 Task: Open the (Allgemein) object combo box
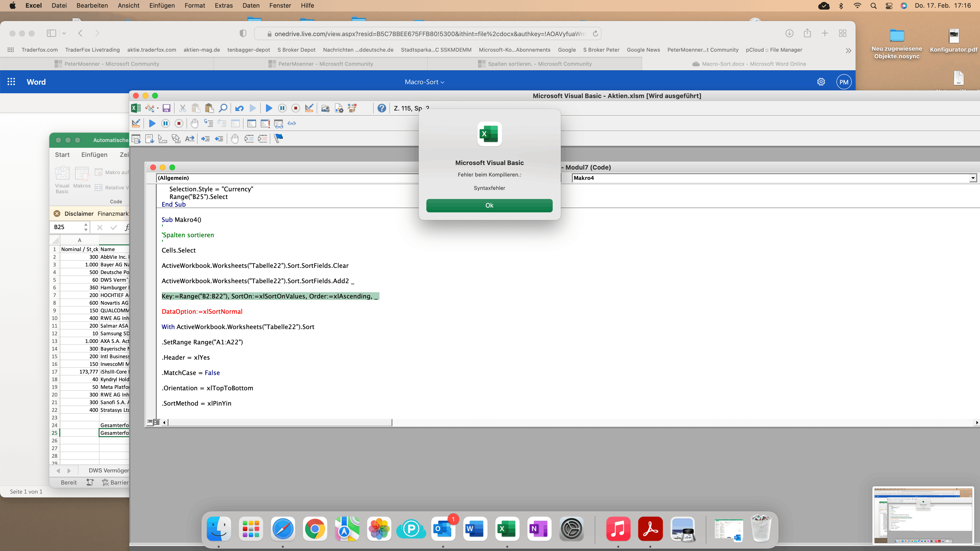click(x=287, y=178)
